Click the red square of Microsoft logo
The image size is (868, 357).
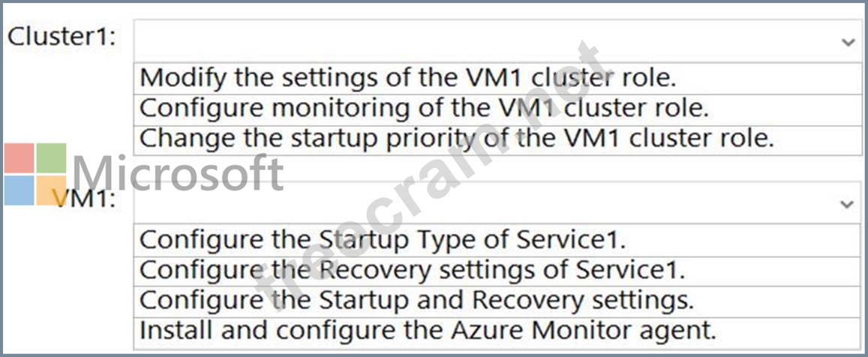[x=19, y=157]
